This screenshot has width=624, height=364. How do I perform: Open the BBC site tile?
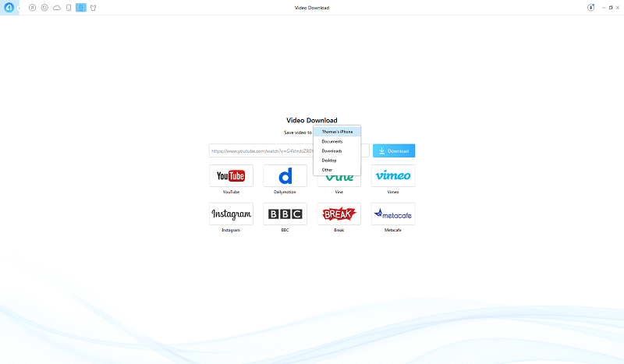coord(285,214)
